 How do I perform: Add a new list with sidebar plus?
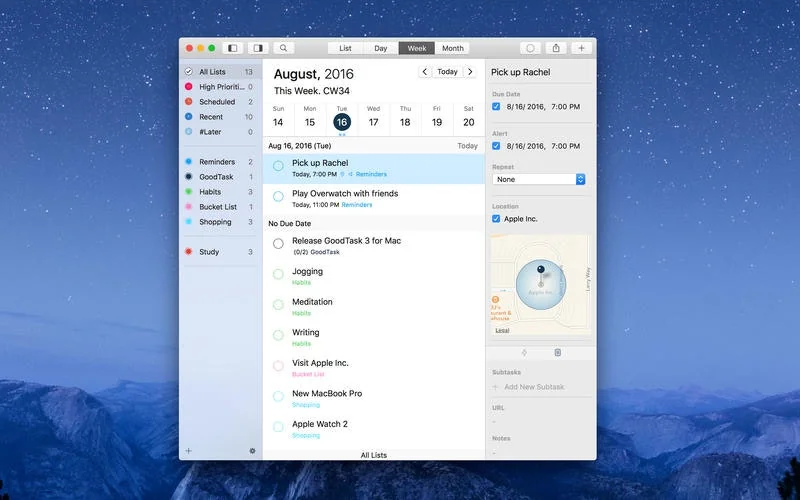(189, 451)
